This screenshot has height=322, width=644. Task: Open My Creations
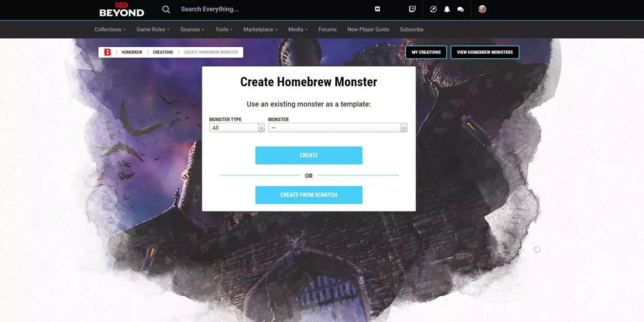[426, 52]
